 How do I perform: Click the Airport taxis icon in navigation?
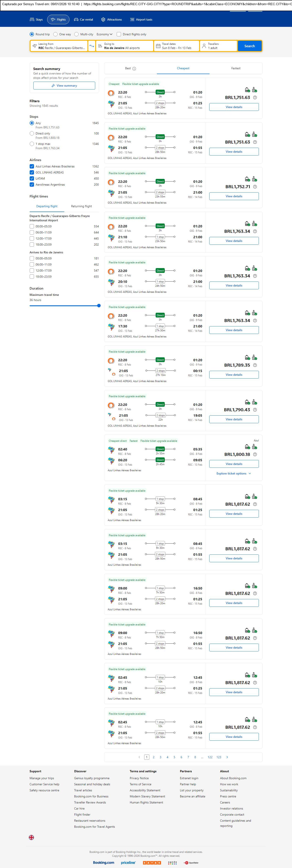(132, 19)
